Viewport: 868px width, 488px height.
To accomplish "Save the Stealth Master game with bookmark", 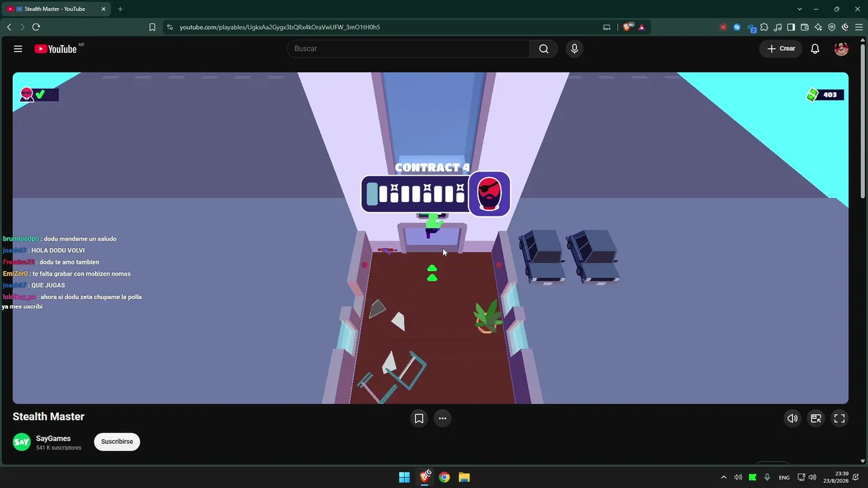I will click(x=419, y=418).
